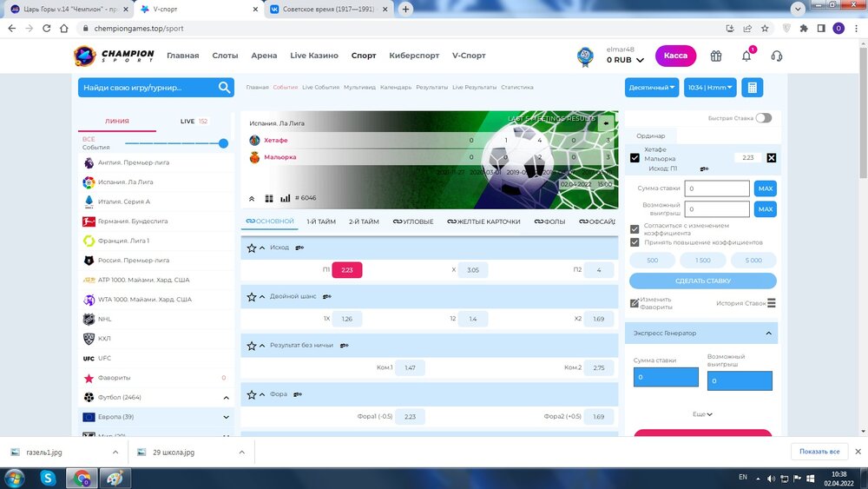Open газель1.jpg download menu arrow

[115, 453]
